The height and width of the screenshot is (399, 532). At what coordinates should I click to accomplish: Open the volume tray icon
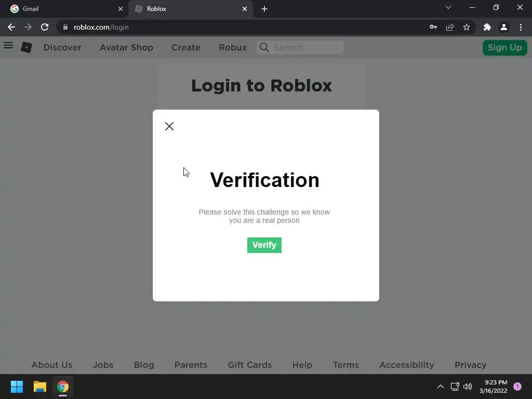point(468,387)
